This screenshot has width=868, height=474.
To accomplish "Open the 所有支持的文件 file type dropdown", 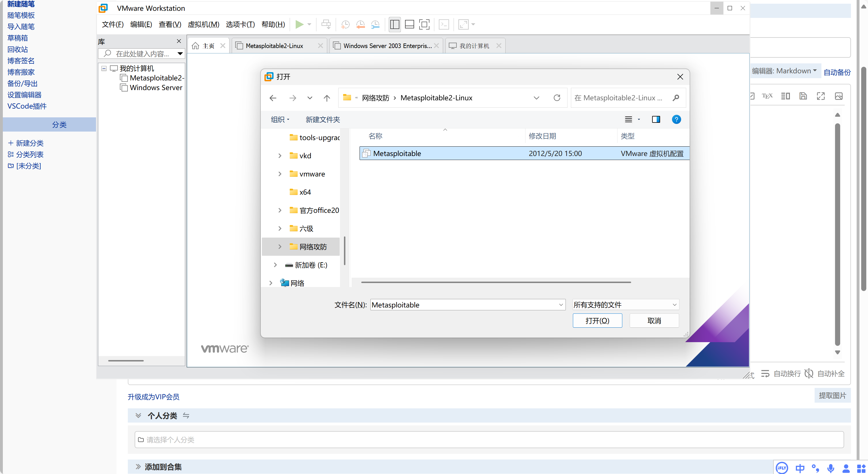I will (x=625, y=305).
